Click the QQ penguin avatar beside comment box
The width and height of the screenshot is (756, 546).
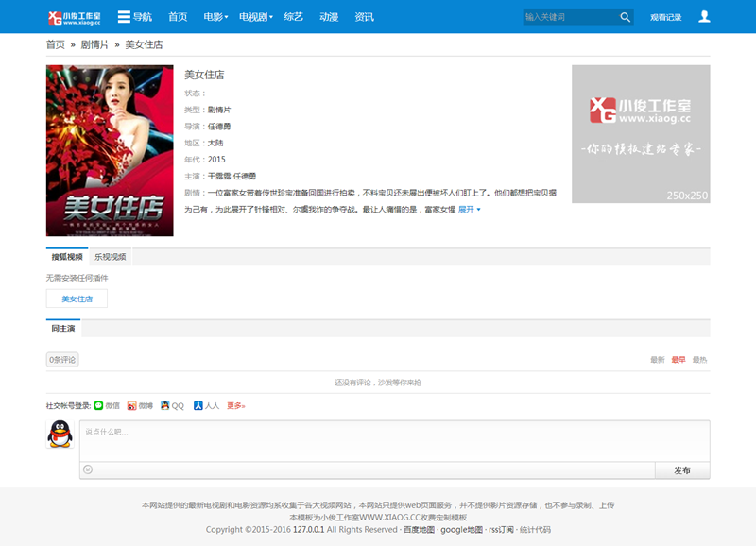pyautogui.click(x=60, y=434)
